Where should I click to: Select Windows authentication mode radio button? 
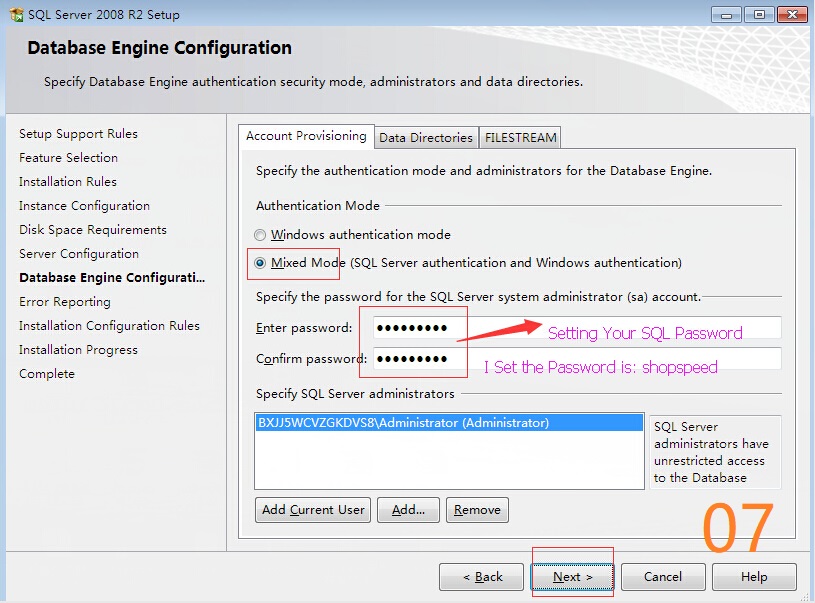(x=261, y=235)
